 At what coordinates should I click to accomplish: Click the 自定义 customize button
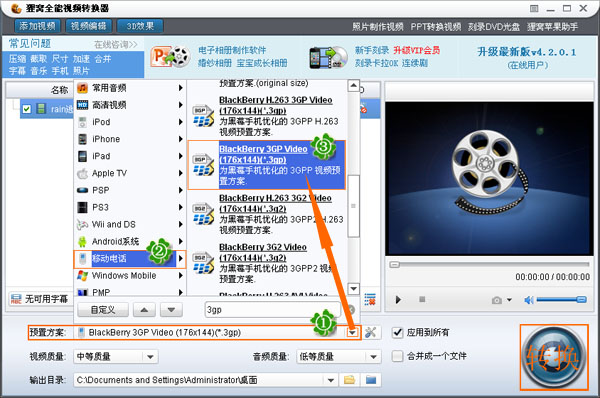(103, 310)
